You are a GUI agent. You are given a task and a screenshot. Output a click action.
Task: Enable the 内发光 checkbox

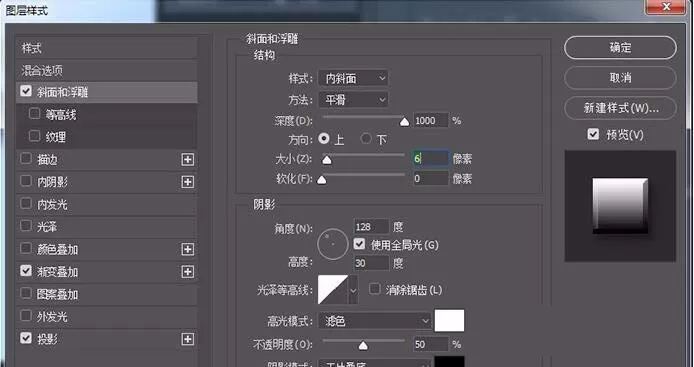tap(26, 203)
